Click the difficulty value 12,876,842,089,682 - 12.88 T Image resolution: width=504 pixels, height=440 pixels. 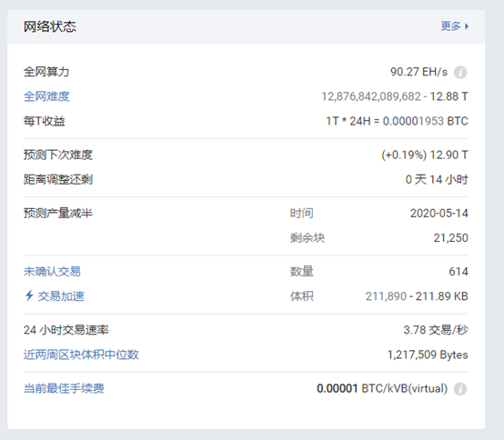(x=395, y=96)
